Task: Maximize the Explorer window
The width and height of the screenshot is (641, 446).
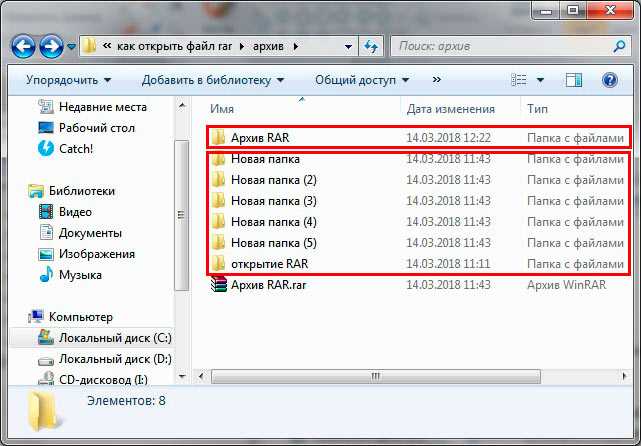Action: coord(573,11)
